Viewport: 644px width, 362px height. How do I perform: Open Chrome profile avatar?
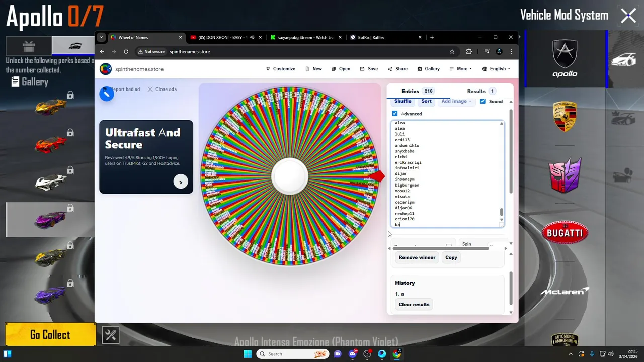click(x=499, y=51)
